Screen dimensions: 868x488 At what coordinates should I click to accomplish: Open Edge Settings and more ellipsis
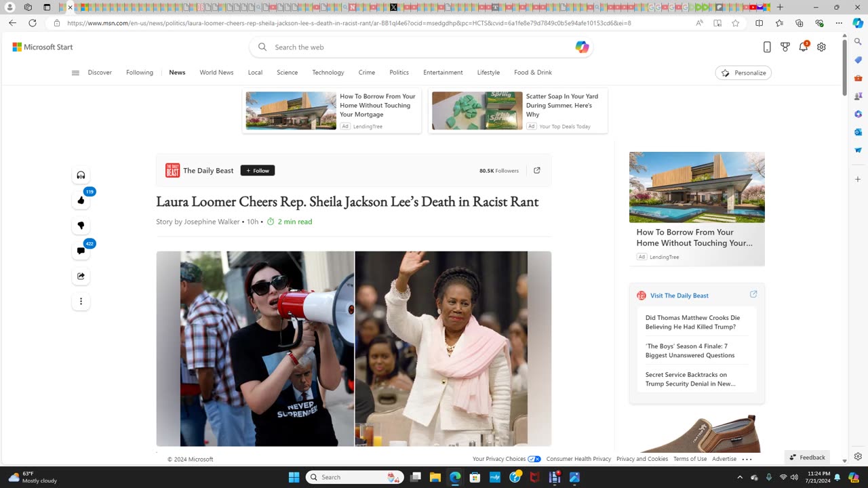[x=839, y=23]
